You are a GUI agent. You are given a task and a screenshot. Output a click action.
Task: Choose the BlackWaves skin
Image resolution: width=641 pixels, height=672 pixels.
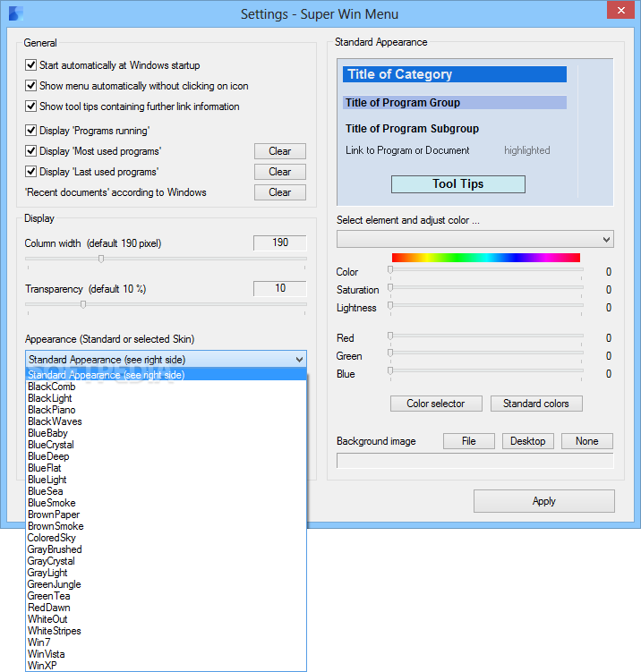pyautogui.click(x=167, y=421)
